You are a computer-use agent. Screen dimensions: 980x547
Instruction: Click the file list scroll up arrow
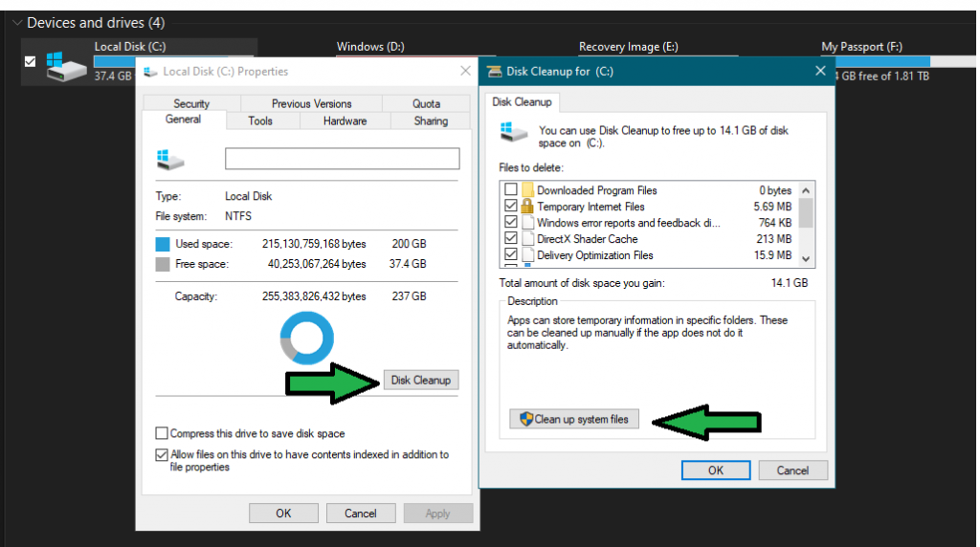pos(806,190)
